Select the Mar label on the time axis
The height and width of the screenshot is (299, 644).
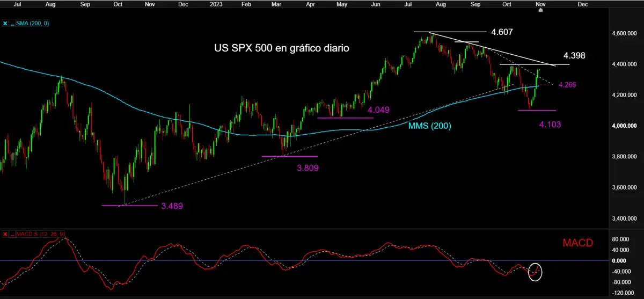pos(277,5)
